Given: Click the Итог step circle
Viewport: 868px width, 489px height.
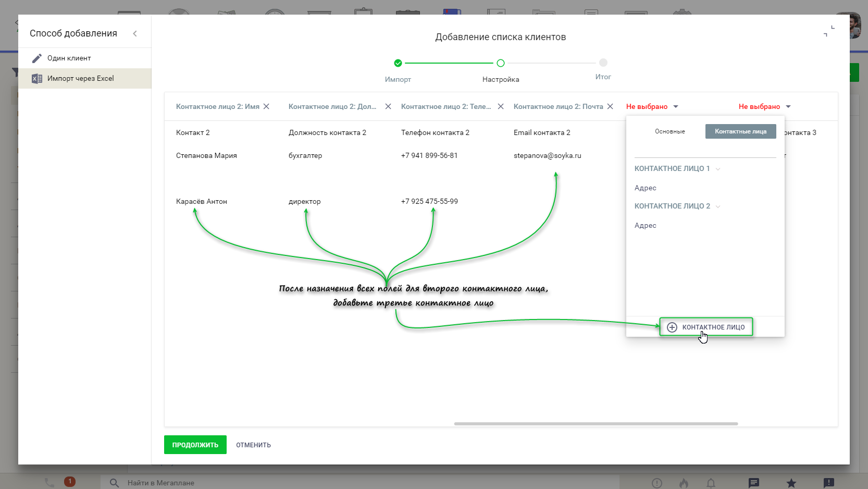Looking at the screenshot, I should (x=603, y=63).
